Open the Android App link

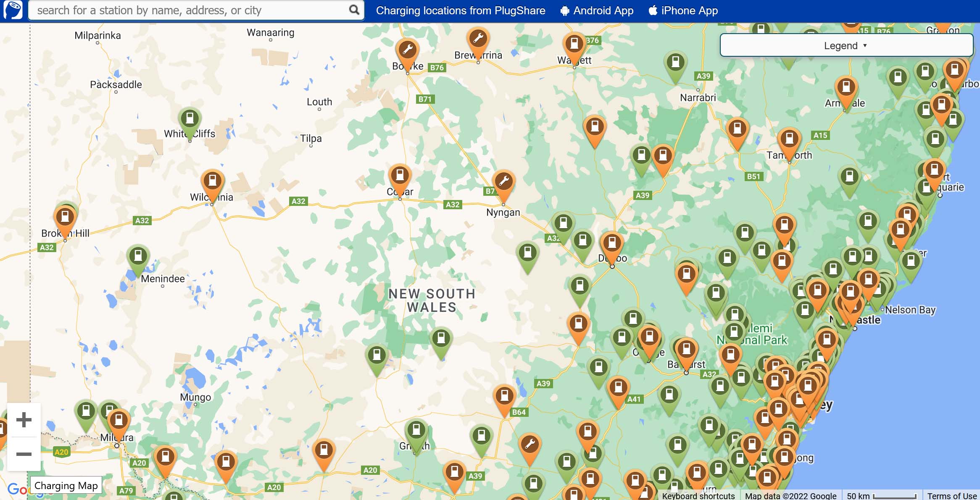click(597, 11)
